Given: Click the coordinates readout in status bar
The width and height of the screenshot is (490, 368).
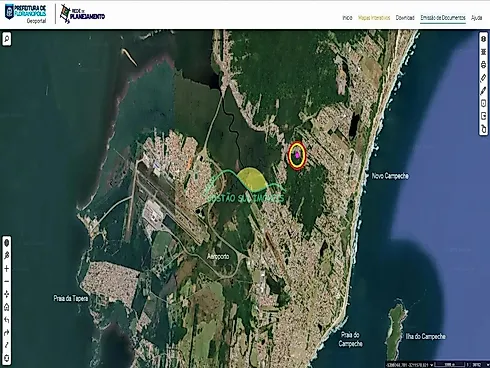Looking at the screenshot, I should pos(407,365).
